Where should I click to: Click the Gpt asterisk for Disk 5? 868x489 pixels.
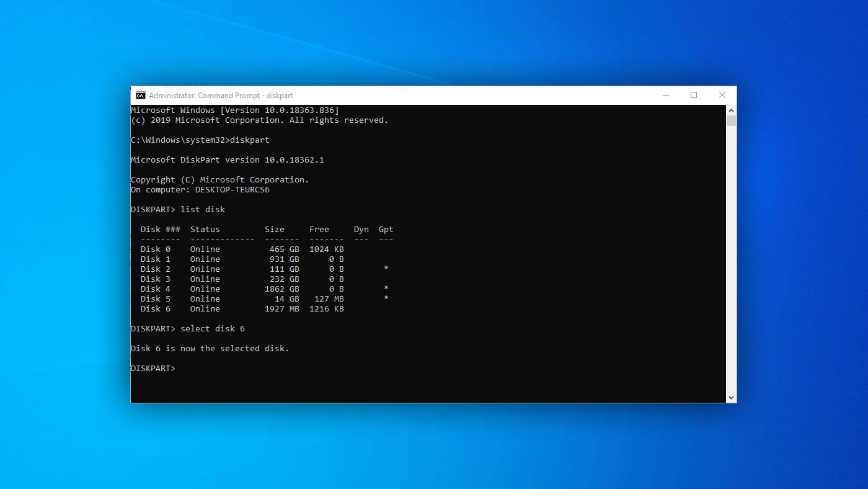(x=386, y=298)
